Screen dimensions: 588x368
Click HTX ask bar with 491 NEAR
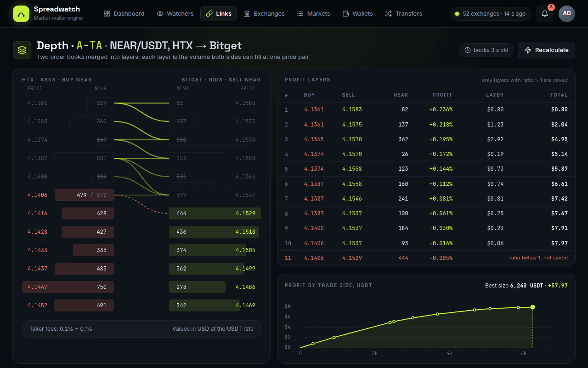pyautogui.click(x=84, y=305)
